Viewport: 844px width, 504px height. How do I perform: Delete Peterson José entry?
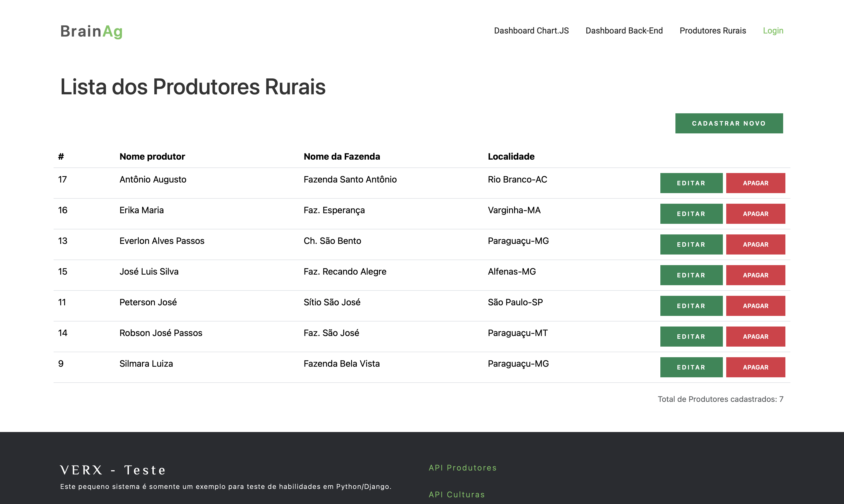[x=755, y=306]
